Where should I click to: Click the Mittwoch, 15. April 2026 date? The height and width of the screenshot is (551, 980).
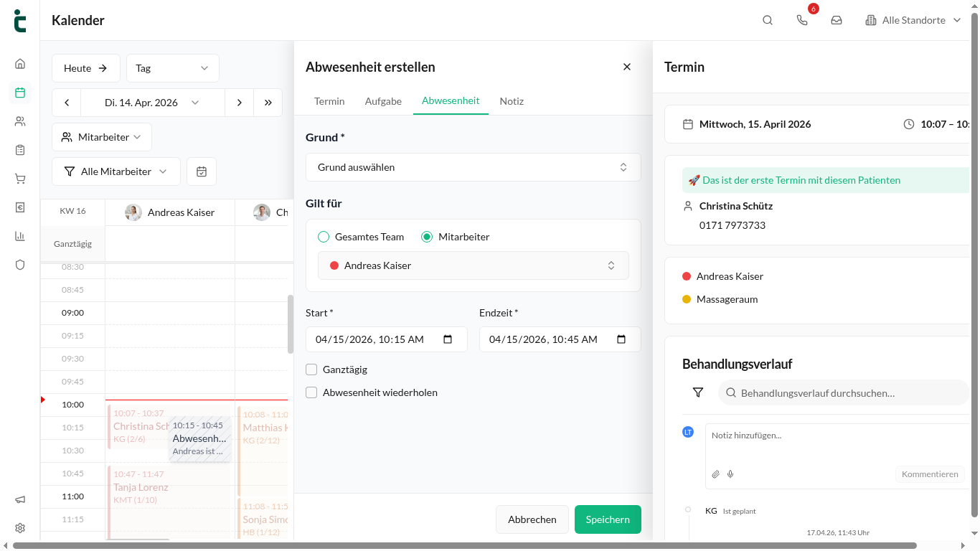tap(755, 124)
